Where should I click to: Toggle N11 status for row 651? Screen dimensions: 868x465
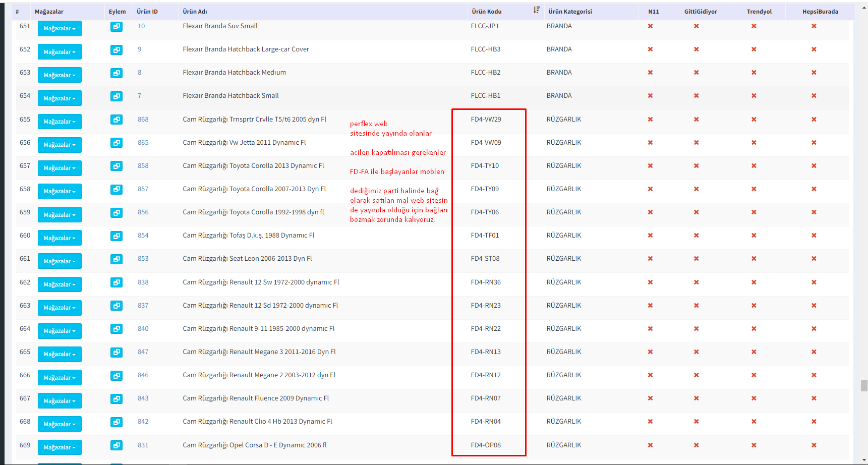[650, 26]
